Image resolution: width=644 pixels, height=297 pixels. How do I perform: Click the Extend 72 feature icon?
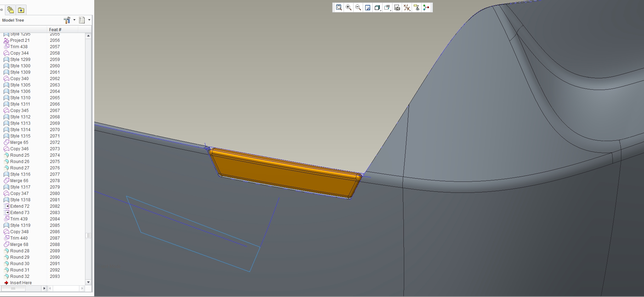pos(6,206)
